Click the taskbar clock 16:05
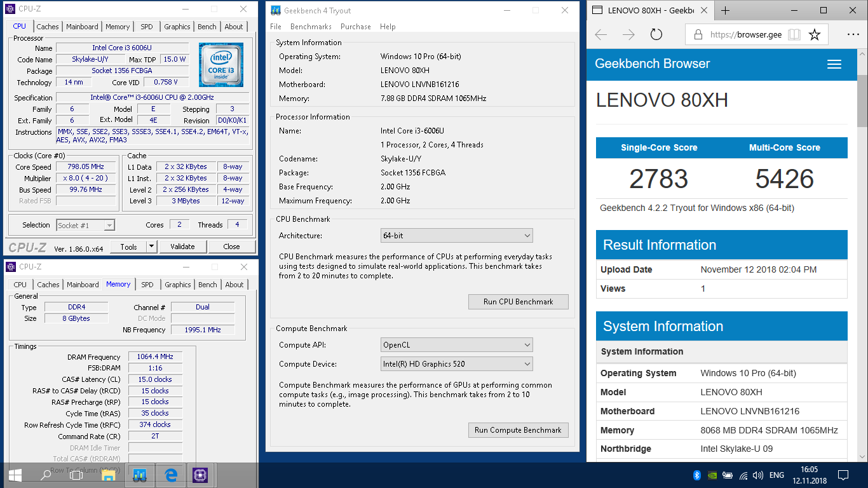Viewport: 868px width, 488px height. [x=810, y=470]
